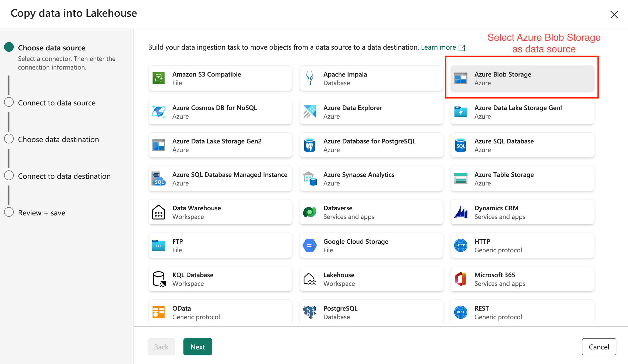Choose Azure Cosmos DB for NoSQL name
Screen dimensions: 628x364
[x=215, y=108]
